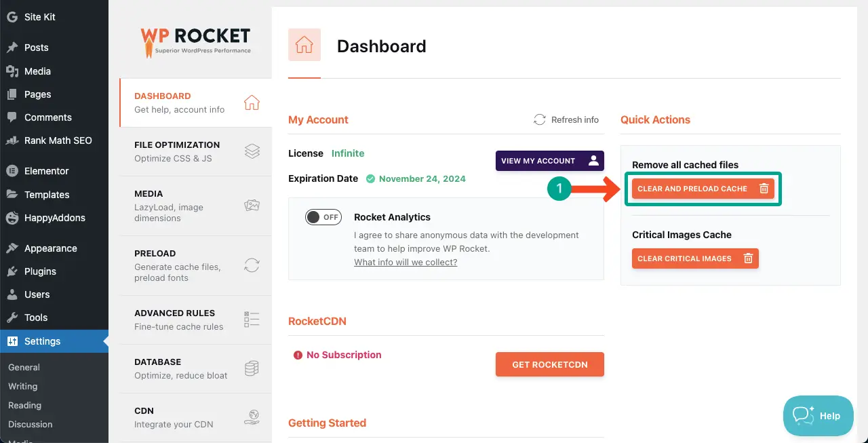Click the Settings sliders icon

point(12,341)
